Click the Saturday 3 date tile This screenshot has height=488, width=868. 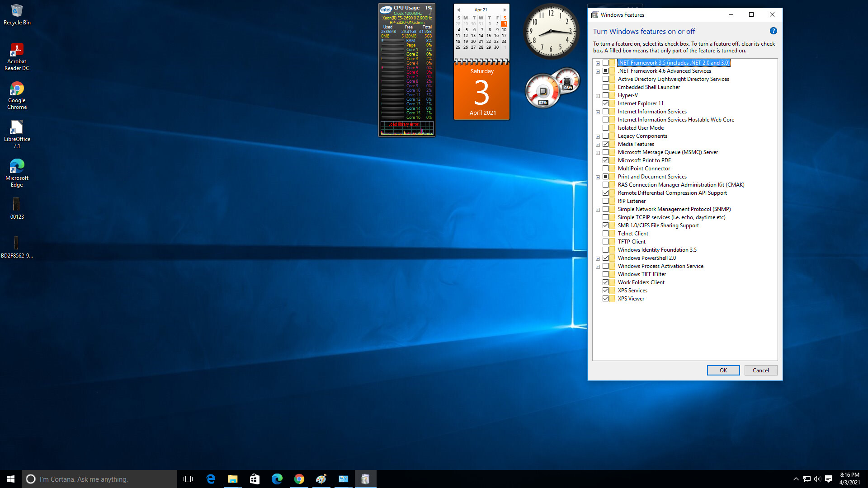point(481,92)
